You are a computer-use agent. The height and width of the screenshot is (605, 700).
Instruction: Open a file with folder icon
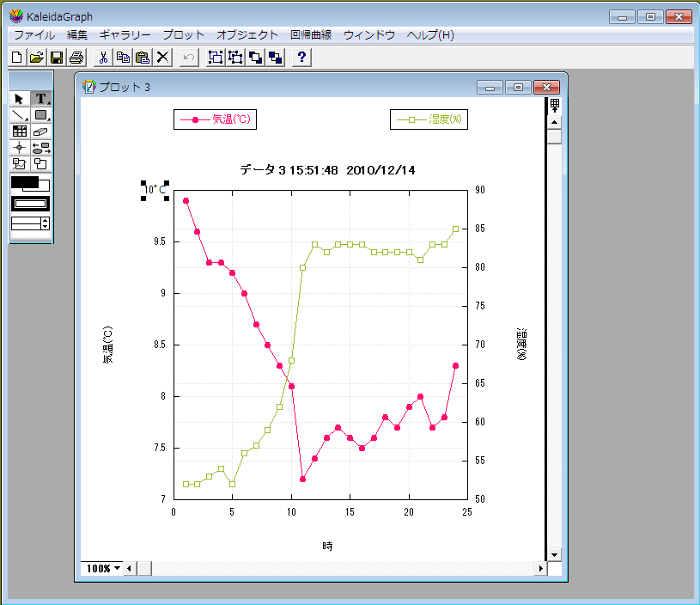click(37, 58)
